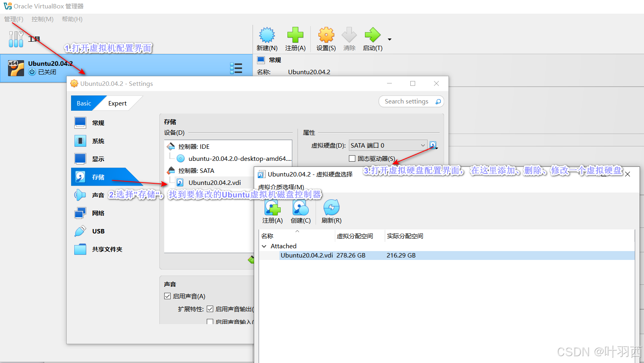Image resolution: width=644 pixels, height=363 pixels.
Task: Open the 帮助(H) menu
Action: (72, 19)
